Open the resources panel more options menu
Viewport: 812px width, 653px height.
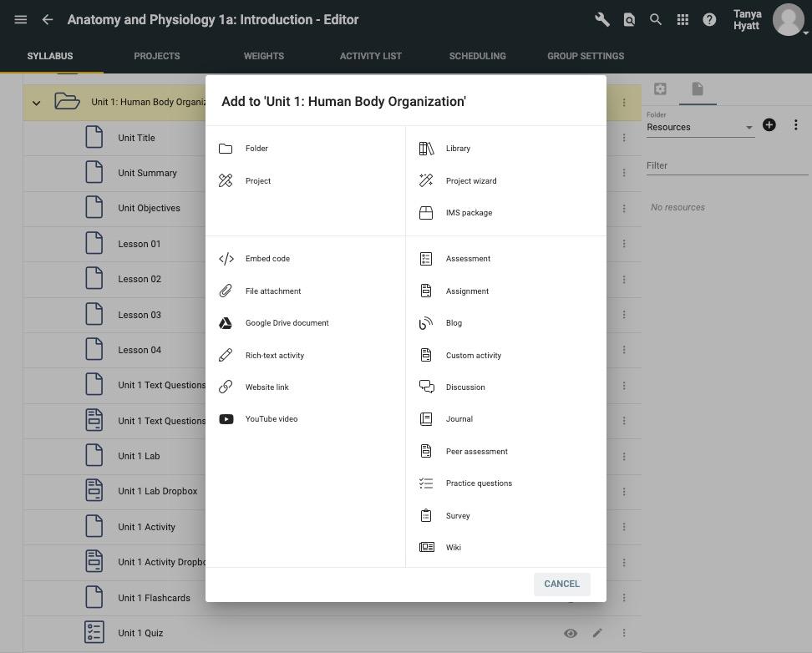tap(795, 125)
